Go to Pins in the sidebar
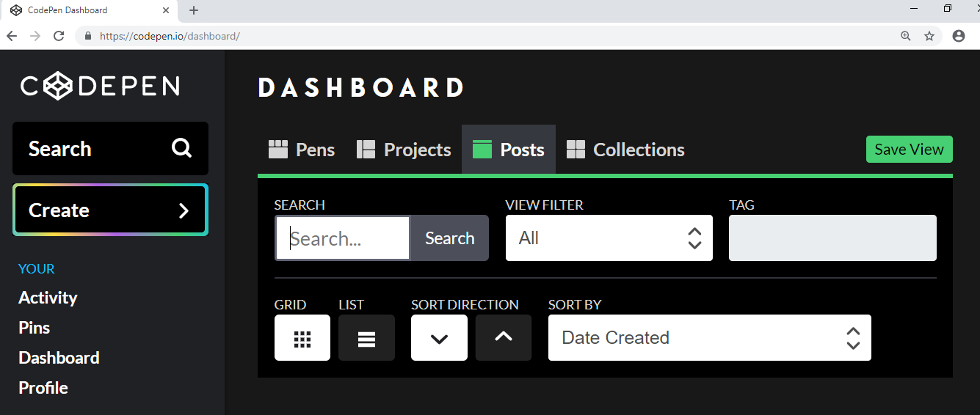The height and width of the screenshot is (415, 980). click(x=35, y=328)
